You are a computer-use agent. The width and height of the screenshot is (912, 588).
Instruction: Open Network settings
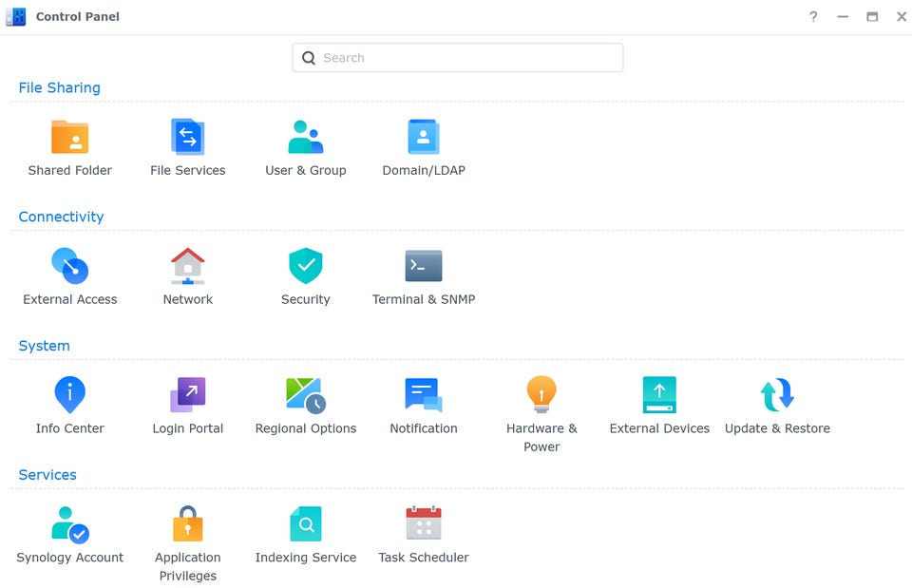point(187,276)
